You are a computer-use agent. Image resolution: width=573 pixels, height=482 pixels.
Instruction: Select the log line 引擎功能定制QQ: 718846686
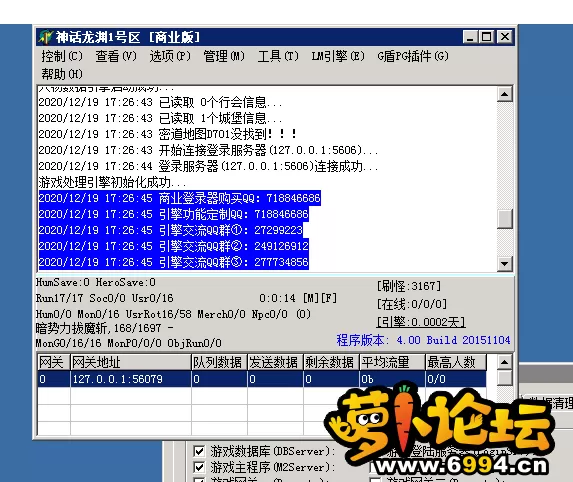coord(174,214)
